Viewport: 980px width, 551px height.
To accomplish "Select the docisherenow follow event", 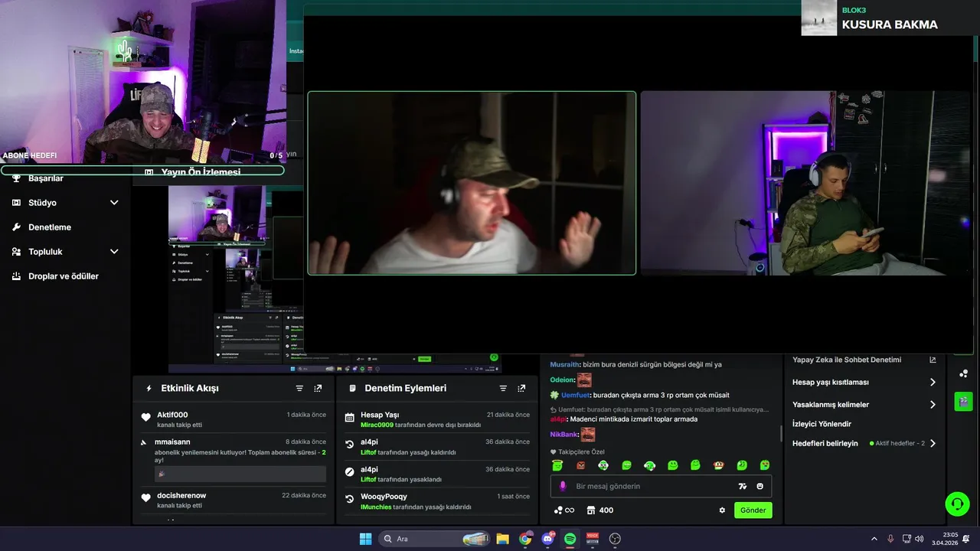I will pyautogui.click(x=234, y=500).
